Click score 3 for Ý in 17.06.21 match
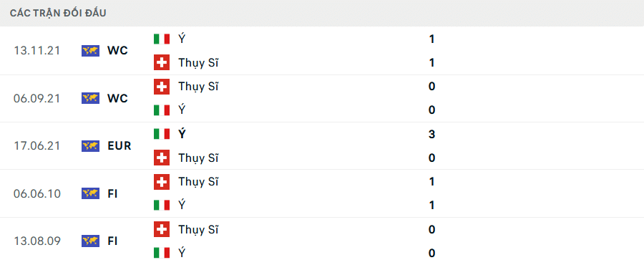This screenshot has width=644, height=265. (431, 135)
